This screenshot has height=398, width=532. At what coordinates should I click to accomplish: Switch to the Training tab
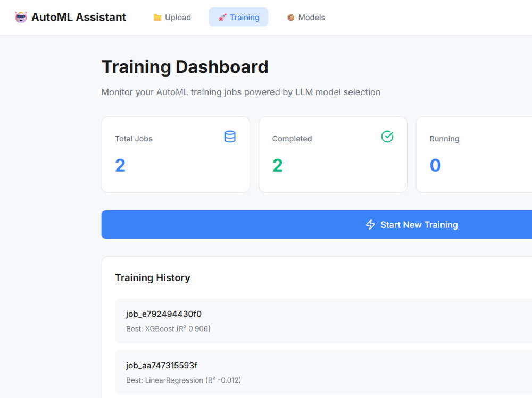coord(238,18)
